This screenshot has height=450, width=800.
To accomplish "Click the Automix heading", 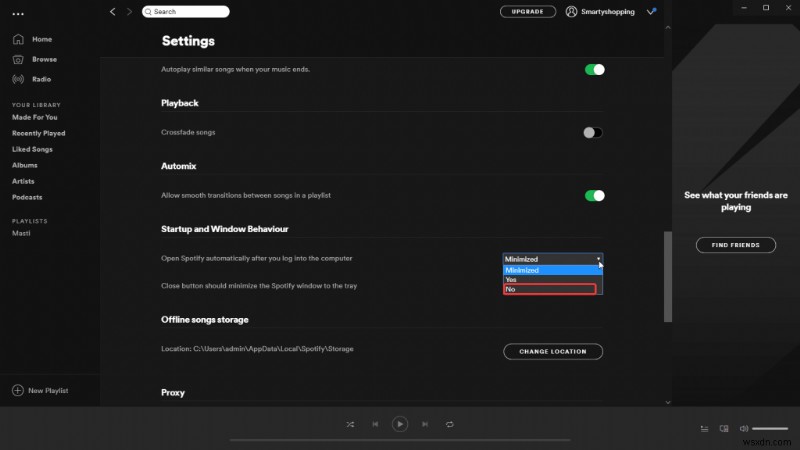I will pos(179,166).
